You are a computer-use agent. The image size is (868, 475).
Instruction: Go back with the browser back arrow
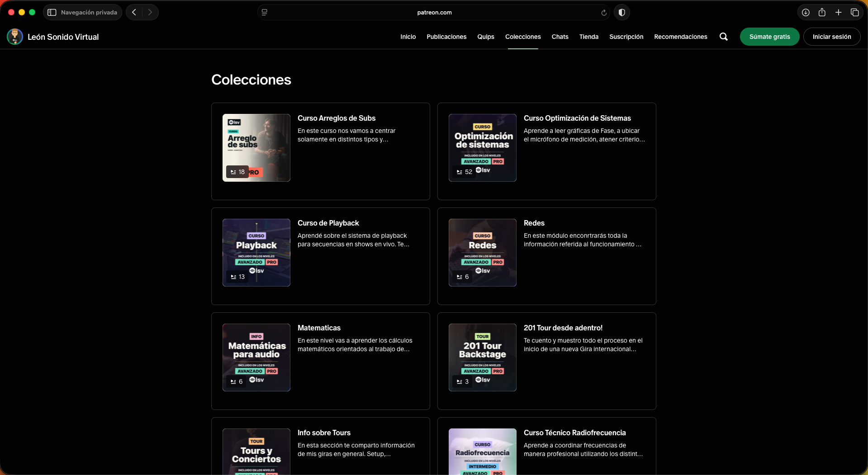pyautogui.click(x=134, y=12)
